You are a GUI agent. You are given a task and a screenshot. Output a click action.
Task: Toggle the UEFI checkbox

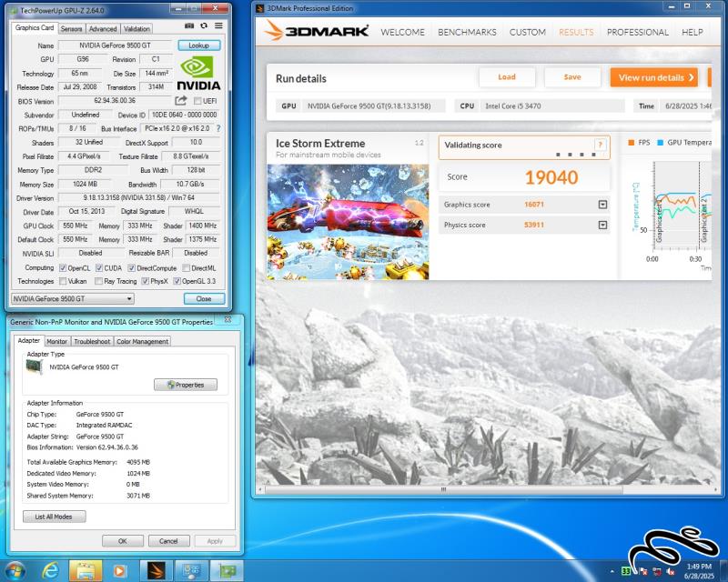coord(197,101)
